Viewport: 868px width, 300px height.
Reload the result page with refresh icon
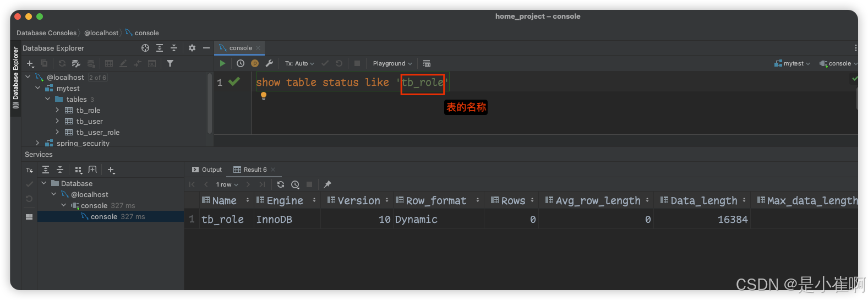click(x=281, y=184)
